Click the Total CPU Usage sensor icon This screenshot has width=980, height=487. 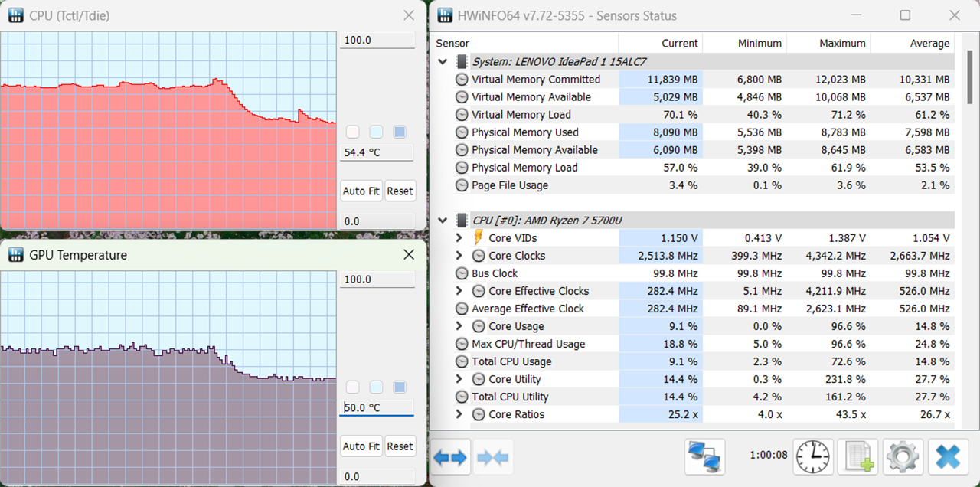(462, 361)
